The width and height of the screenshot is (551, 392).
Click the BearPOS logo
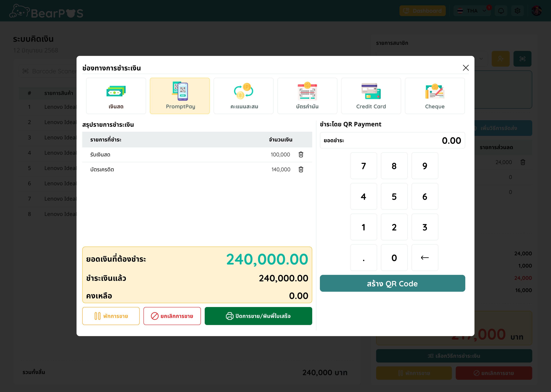click(46, 11)
